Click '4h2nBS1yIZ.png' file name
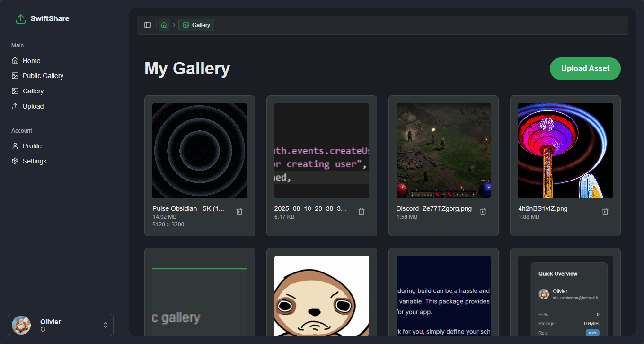This screenshot has width=644, height=344. click(543, 208)
